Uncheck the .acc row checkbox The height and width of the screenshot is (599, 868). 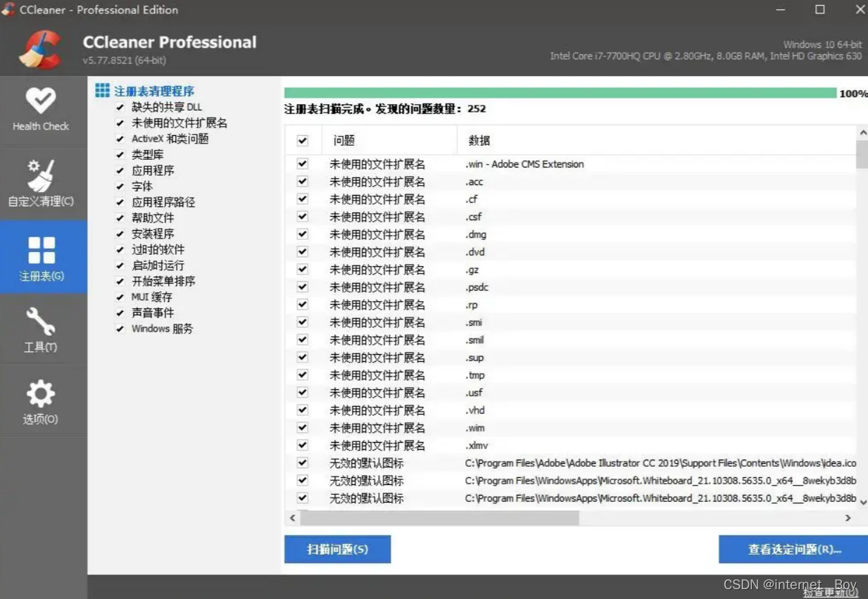click(x=303, y=182)
